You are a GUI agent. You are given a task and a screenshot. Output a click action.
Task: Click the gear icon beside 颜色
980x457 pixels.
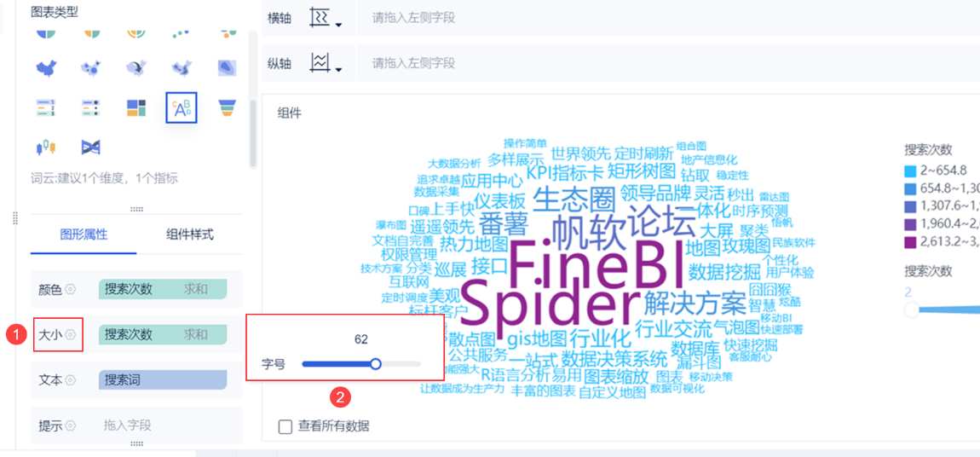pyautogui.click(x=71, y=289)
